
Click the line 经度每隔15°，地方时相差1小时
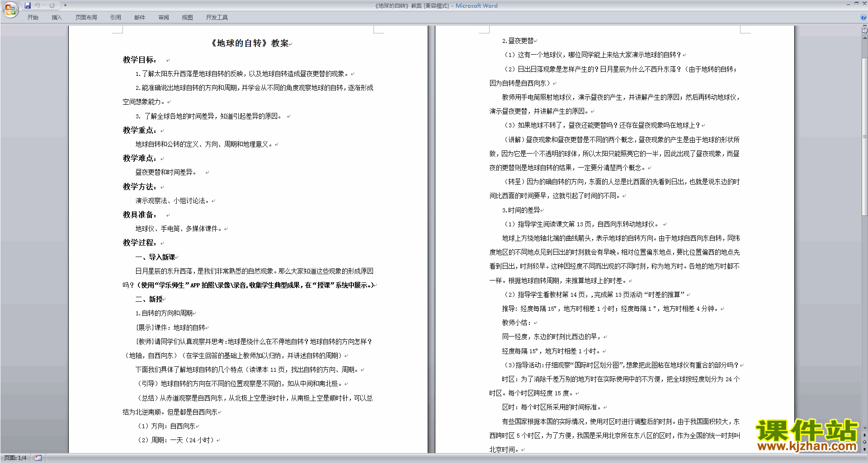coord(551,351)
